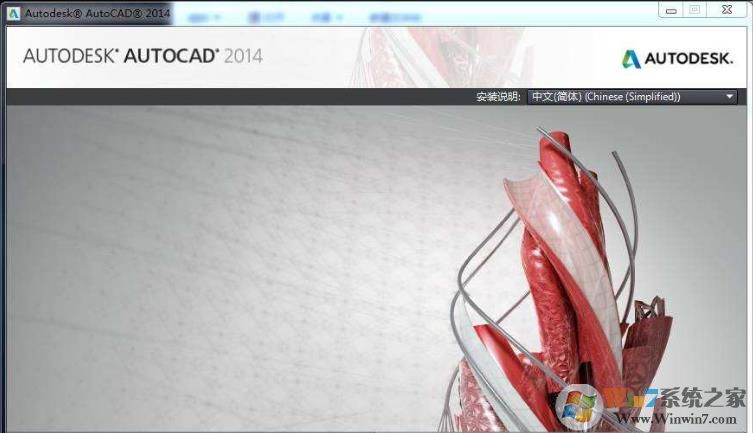Viewport: 753px width, 433px height.
Task: Minimize the AutoCAD 2014 installer window
Action: (671, 10)
